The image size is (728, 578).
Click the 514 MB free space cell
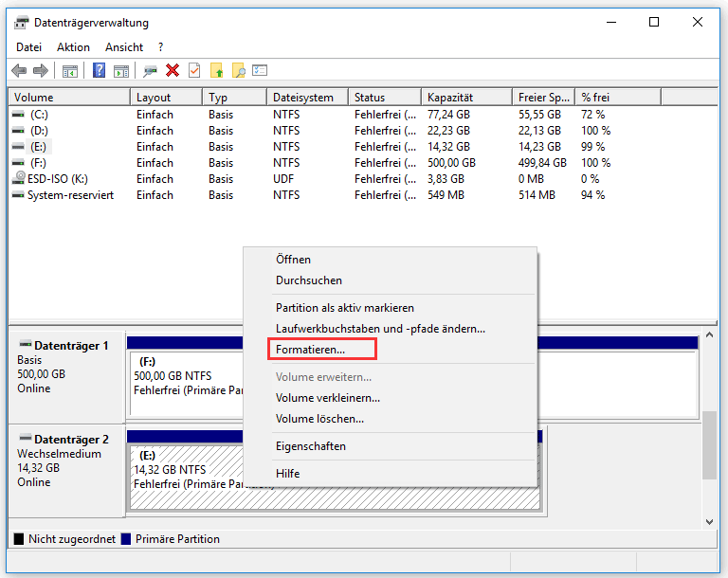pos(537,195)
